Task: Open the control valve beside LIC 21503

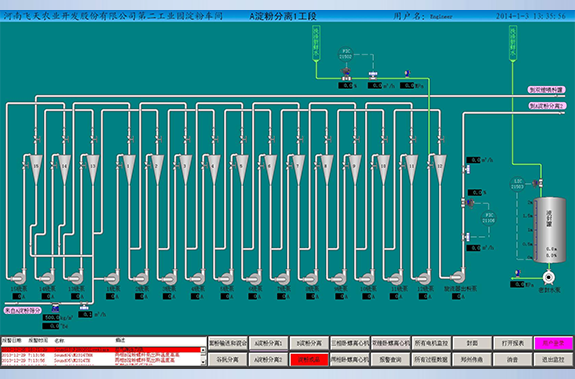Action: pyautogui.click(x=538, y=182)
